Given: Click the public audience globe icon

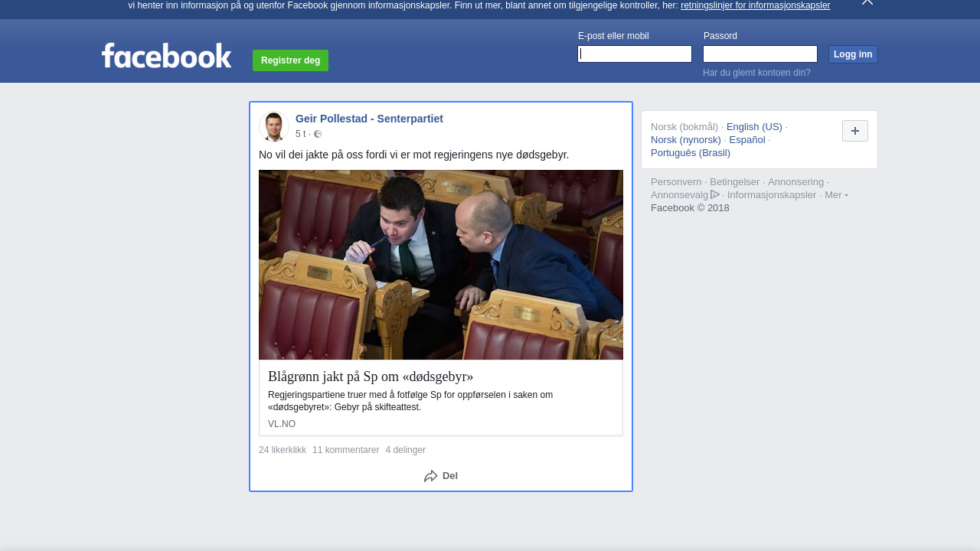Looking at the screenshot, I should click(x=318, y=134).
